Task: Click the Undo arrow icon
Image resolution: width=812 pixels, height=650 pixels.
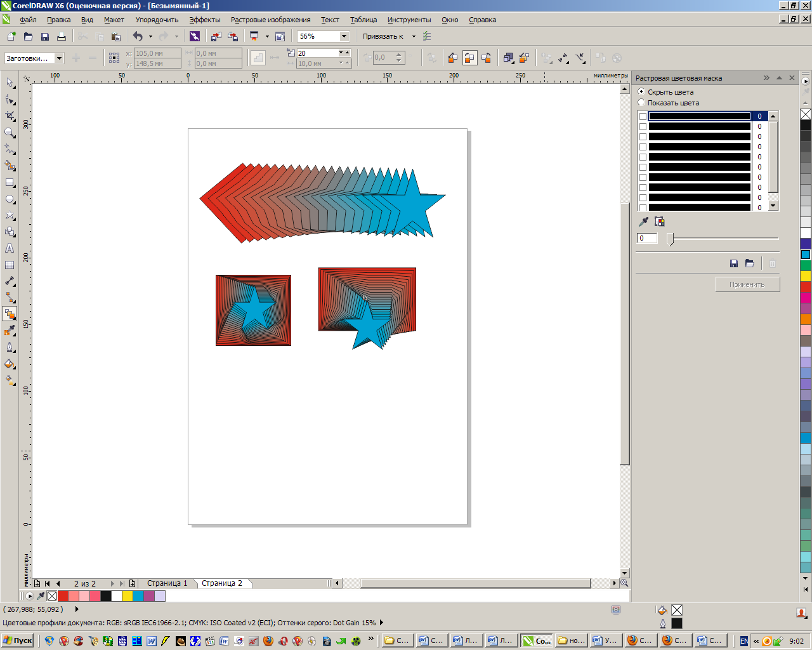Action: point(138,37)
